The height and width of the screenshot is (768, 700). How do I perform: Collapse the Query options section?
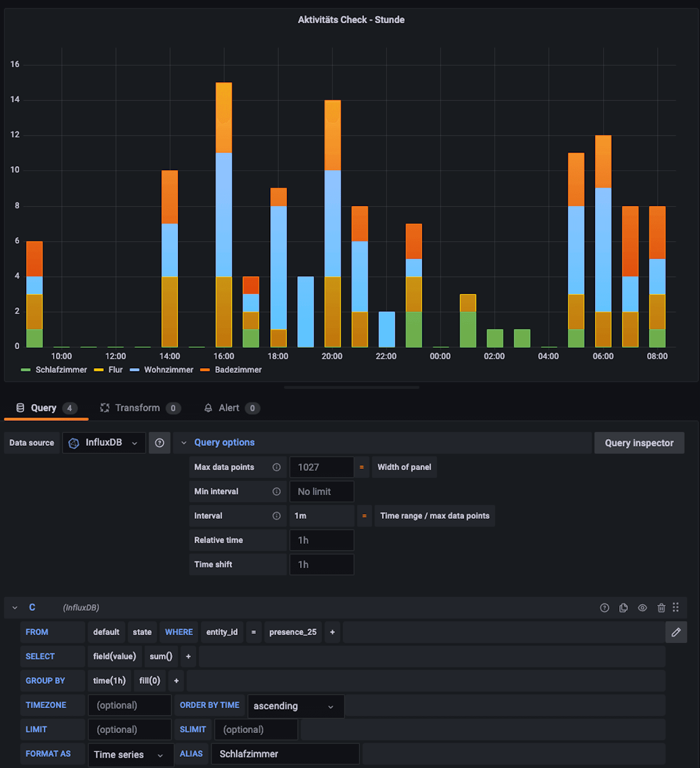point(184,443)
